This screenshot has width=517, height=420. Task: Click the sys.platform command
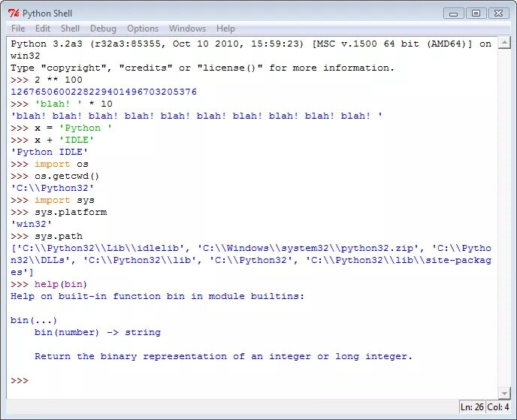(x=59, y=212)
